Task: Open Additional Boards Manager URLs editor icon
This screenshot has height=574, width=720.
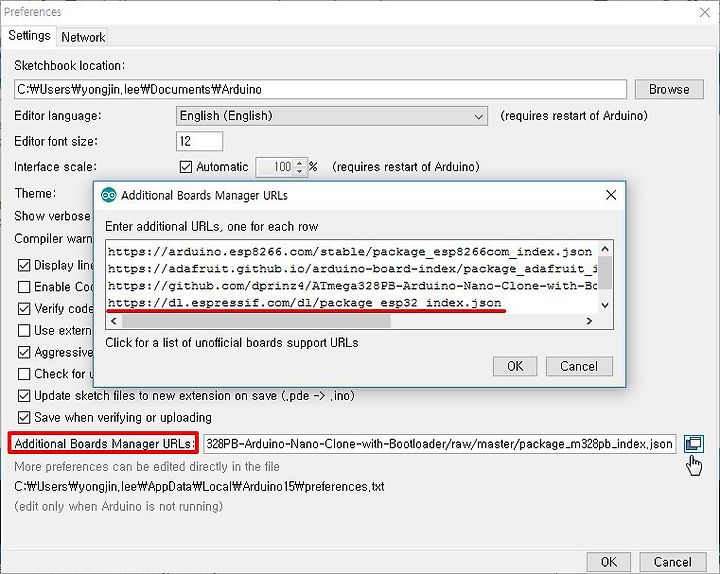Action: point(693,444)
